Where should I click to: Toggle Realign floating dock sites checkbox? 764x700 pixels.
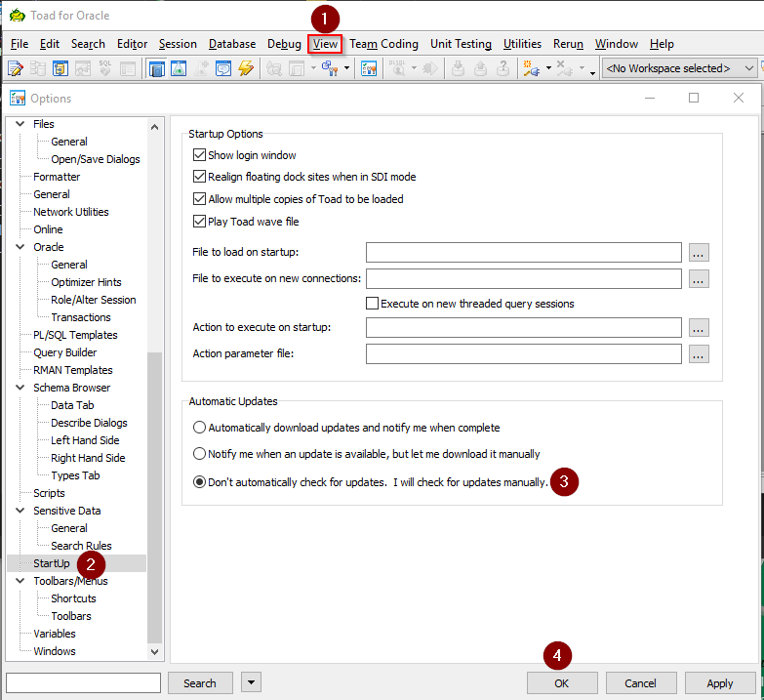click(x=199, y=177)
